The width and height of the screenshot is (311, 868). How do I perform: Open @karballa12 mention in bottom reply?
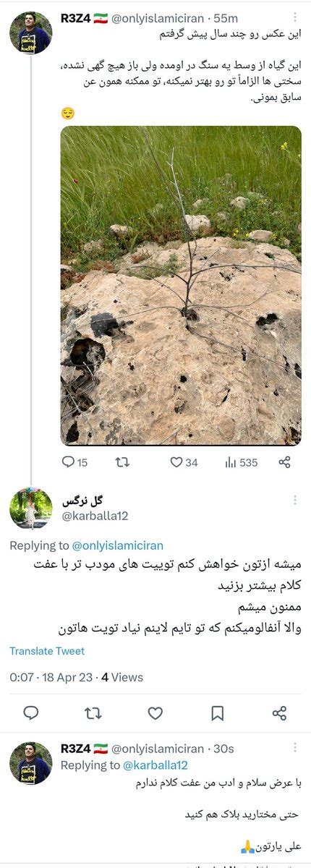pos(155,765)
